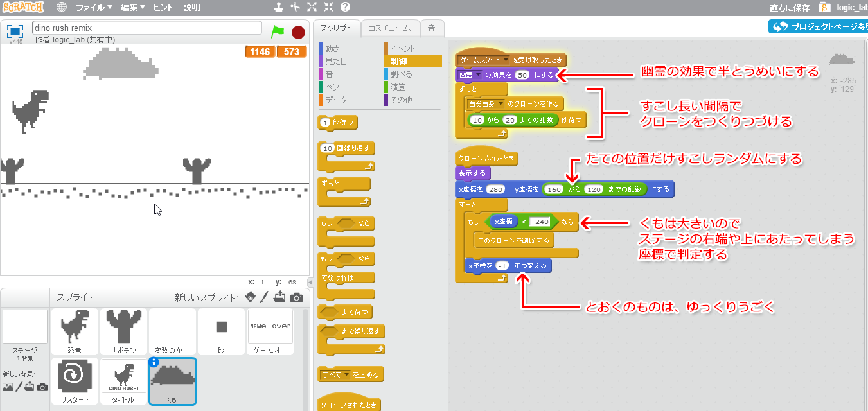
Task: Click the block help question icon
Action: coord(345,7)
